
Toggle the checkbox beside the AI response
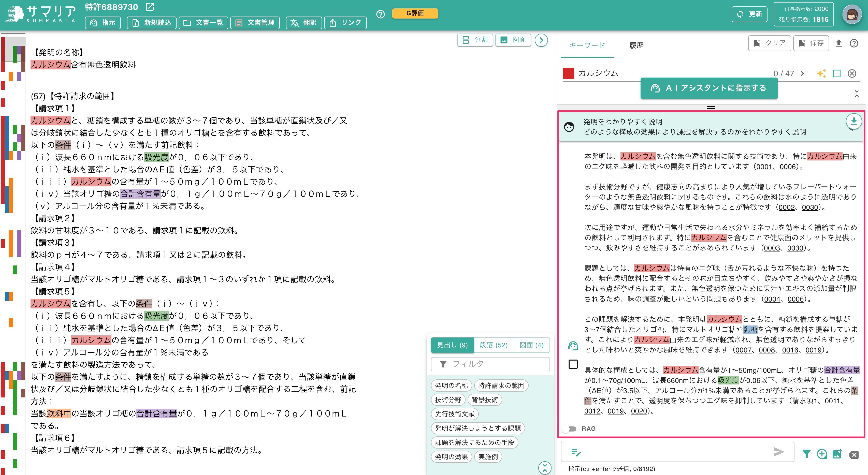(x=573, y=364)
